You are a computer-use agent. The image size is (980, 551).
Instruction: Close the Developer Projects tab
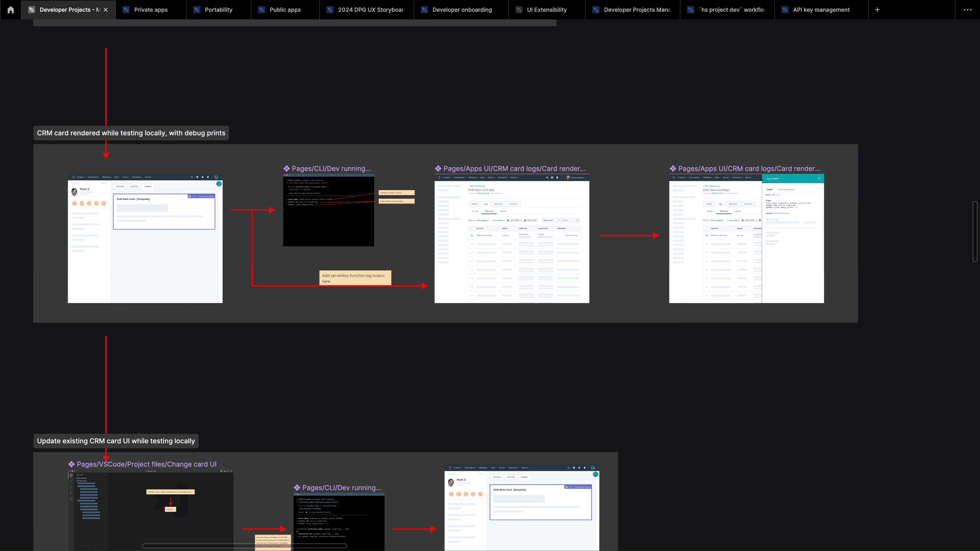click(106, 10)
